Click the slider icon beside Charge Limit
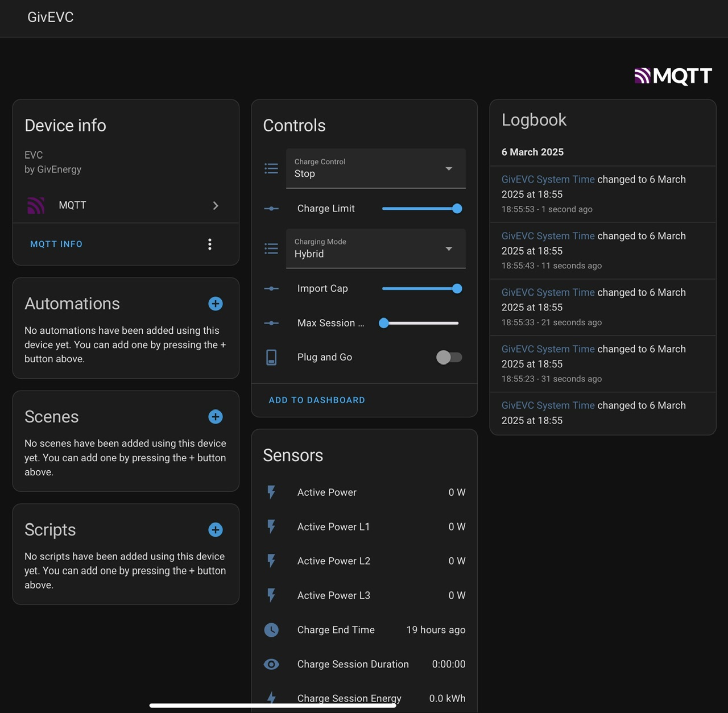 click(271, 209)
